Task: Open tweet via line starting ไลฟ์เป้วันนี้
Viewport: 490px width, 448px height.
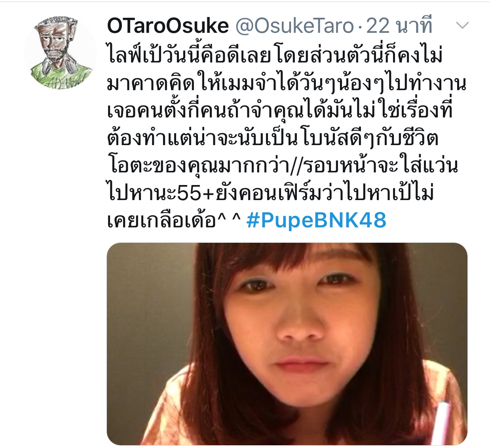Action: point(275,55)
